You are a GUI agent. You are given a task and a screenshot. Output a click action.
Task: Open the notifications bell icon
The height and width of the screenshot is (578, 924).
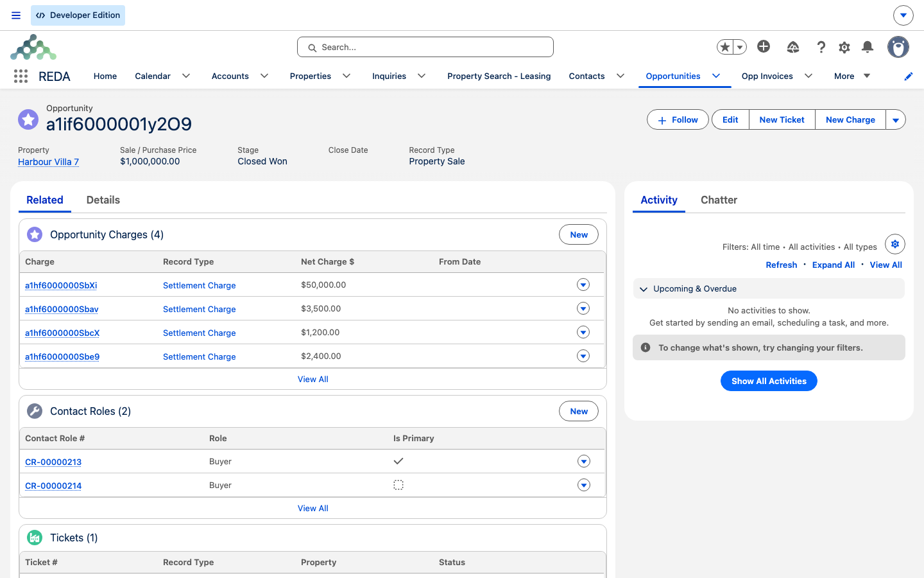click(x=868, y=47)
